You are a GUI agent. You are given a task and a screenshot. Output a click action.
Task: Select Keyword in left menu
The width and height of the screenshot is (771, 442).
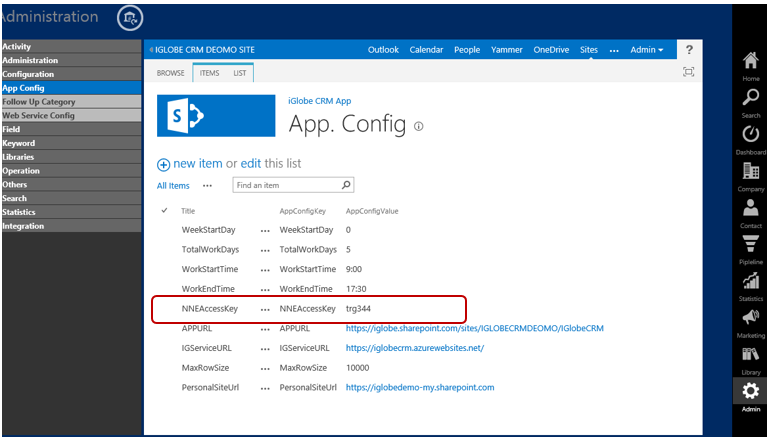[71, 143]
